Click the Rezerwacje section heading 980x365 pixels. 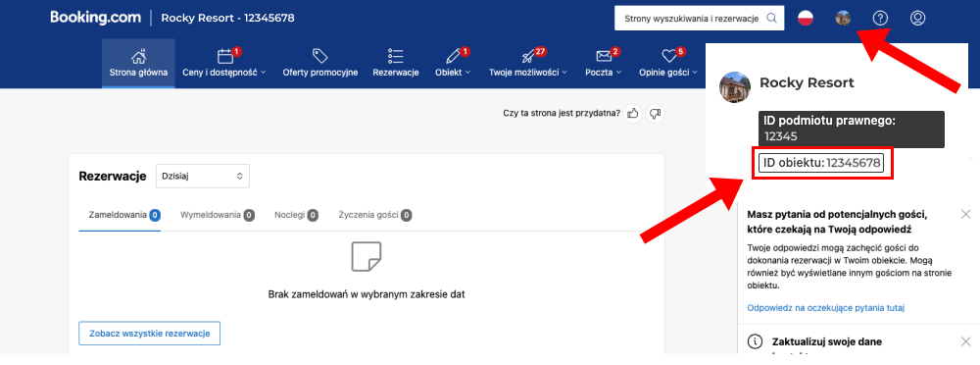coord(113,177)
